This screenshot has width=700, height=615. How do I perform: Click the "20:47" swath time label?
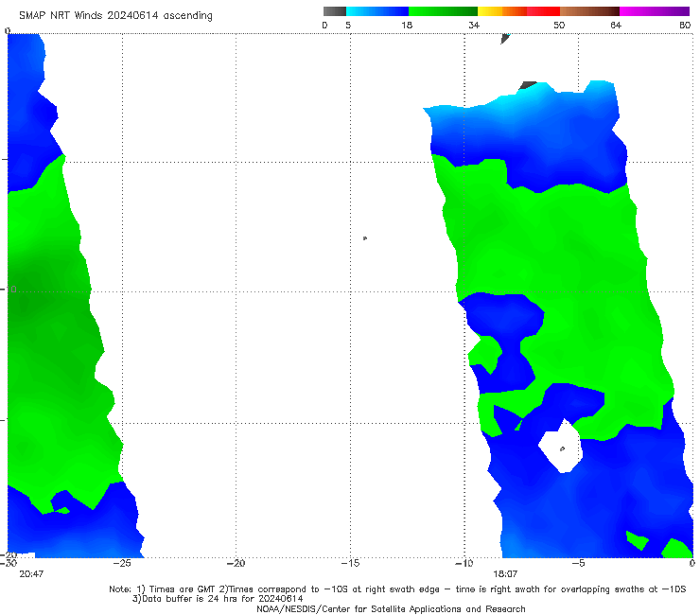(31, 574)
